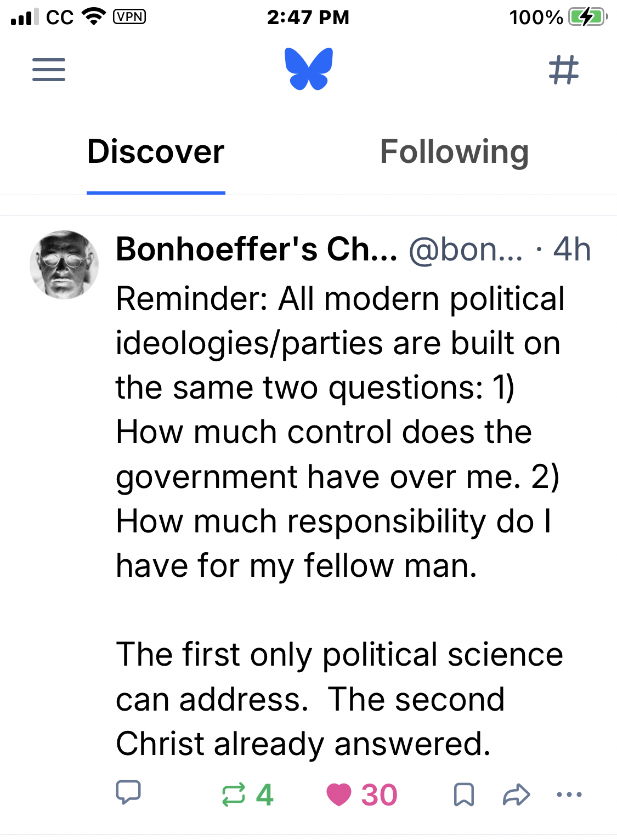617x840 pixels.
Task: Switch to the Discover tab
Action: [x=156, y=152]
